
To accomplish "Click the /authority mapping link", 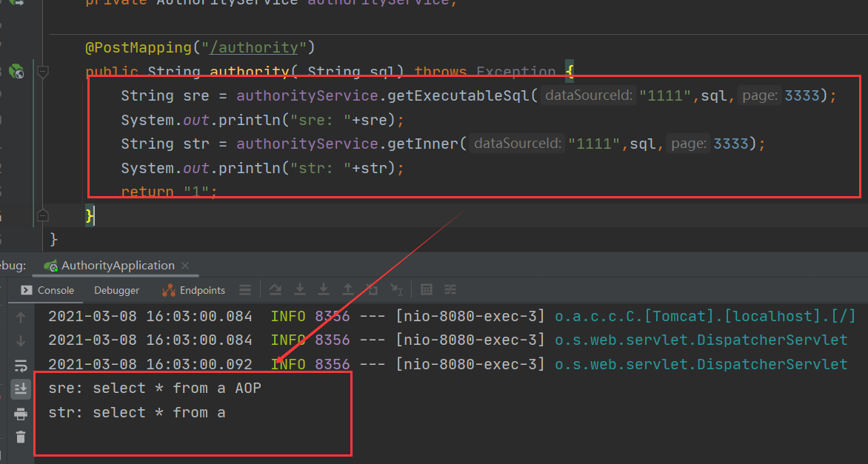I will coord(254,47).
